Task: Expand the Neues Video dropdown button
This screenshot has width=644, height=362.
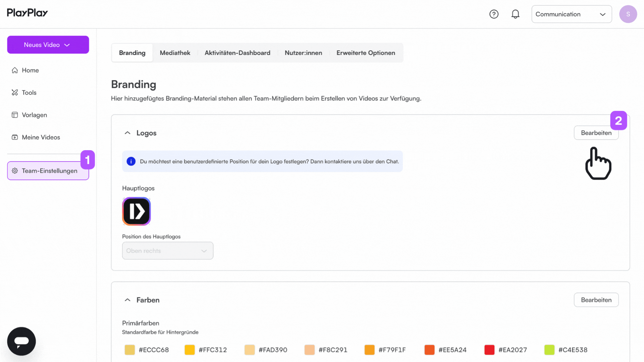Action: click(x=48, y=45)
